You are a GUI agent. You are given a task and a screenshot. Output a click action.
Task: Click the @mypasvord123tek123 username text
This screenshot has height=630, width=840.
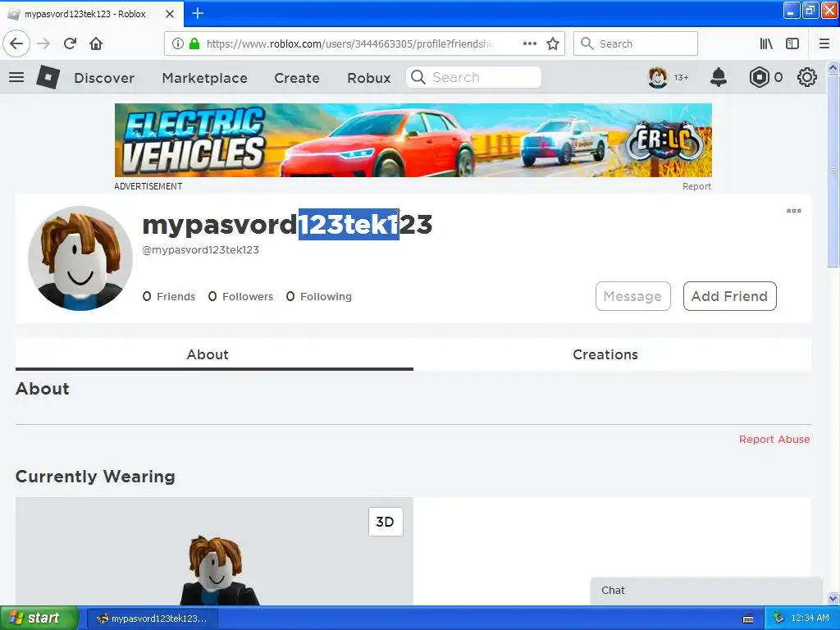(201, 249)
